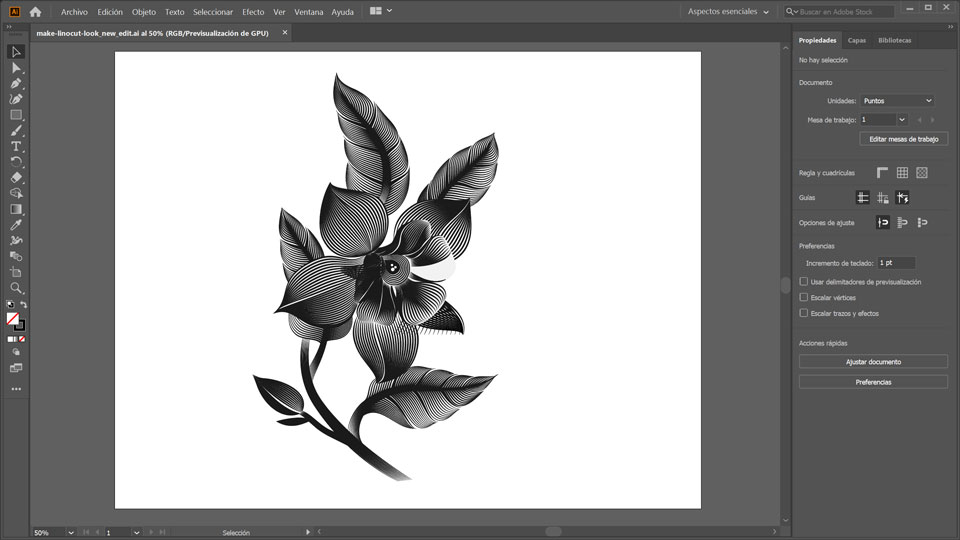Check the Escalar vértices option
This screenshot has width=960, height=540.
[x=804, y=297]
